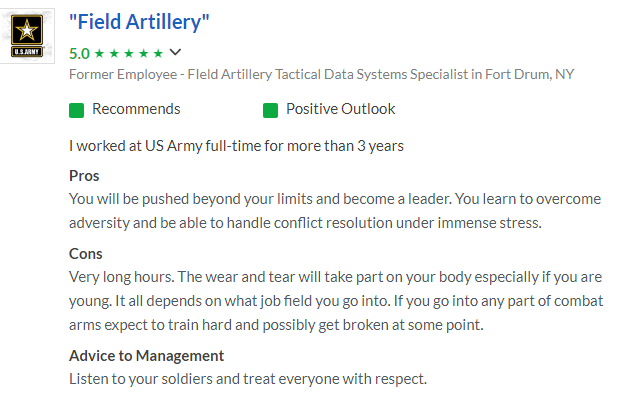Click the first rating star
639x402 pixels.
(99, 53)
